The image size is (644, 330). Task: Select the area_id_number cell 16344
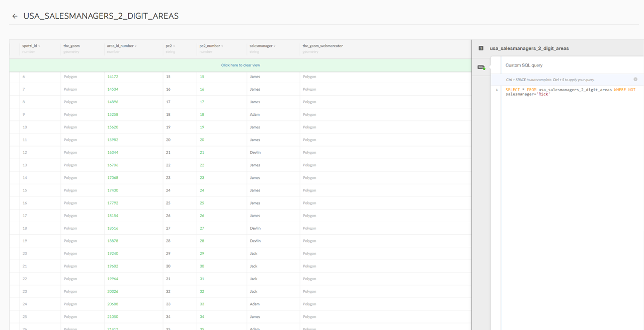pyautogui.click(x=113, y=152)
